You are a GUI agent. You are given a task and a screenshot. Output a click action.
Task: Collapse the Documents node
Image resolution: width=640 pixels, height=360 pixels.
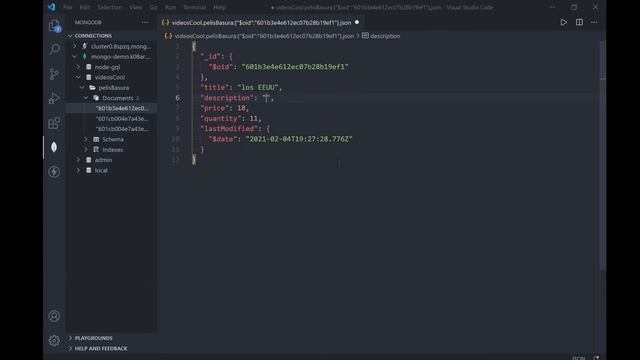click(86, 98)
